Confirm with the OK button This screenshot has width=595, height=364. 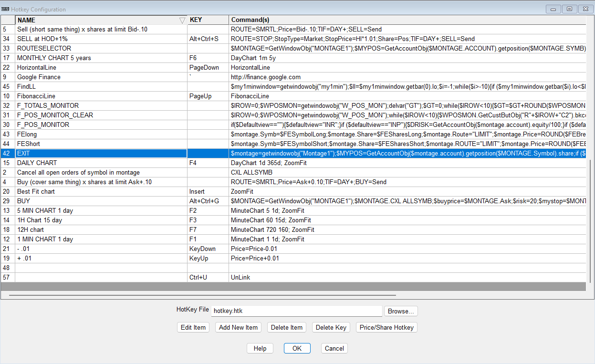[x=297, y=348]
